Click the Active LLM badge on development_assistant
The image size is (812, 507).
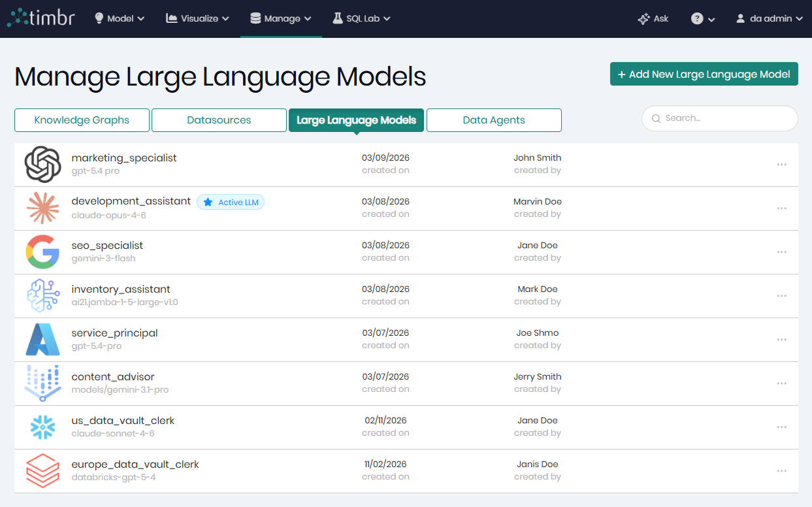(231, 202)
